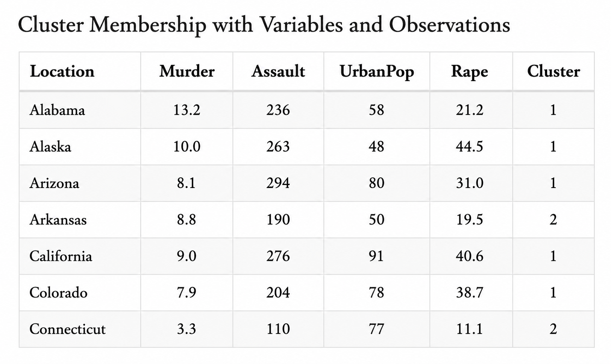Image resolution: width=611 pixels, height=364 pixels.
Task: Click the Colorado location cell
Action: point(58,293)
